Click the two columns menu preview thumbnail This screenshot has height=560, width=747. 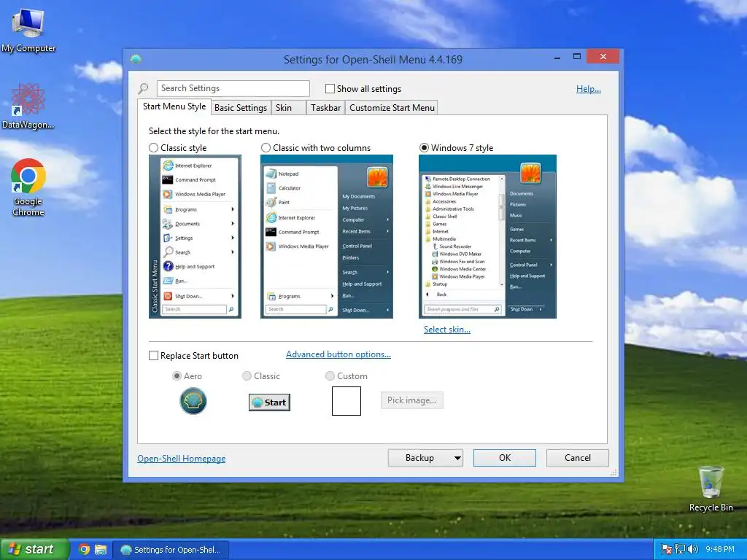(327, 237)
